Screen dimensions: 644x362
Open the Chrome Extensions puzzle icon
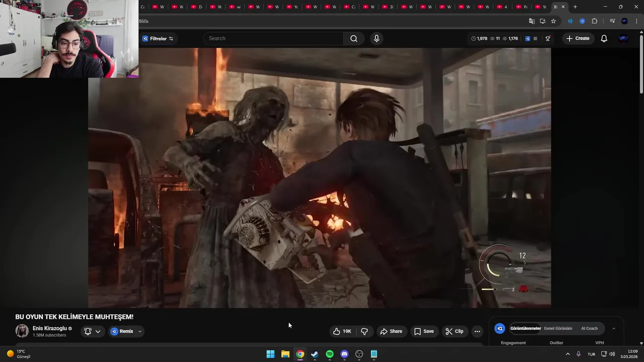[595, 21]
